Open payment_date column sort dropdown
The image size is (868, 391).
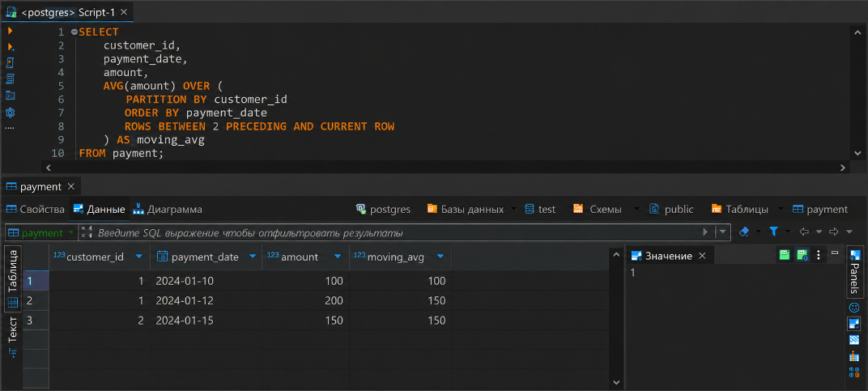[253, 257]
